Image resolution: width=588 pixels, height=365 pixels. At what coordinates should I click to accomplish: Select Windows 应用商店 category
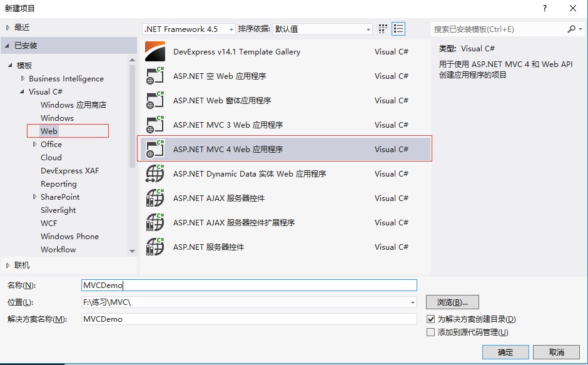coord(74,105)
